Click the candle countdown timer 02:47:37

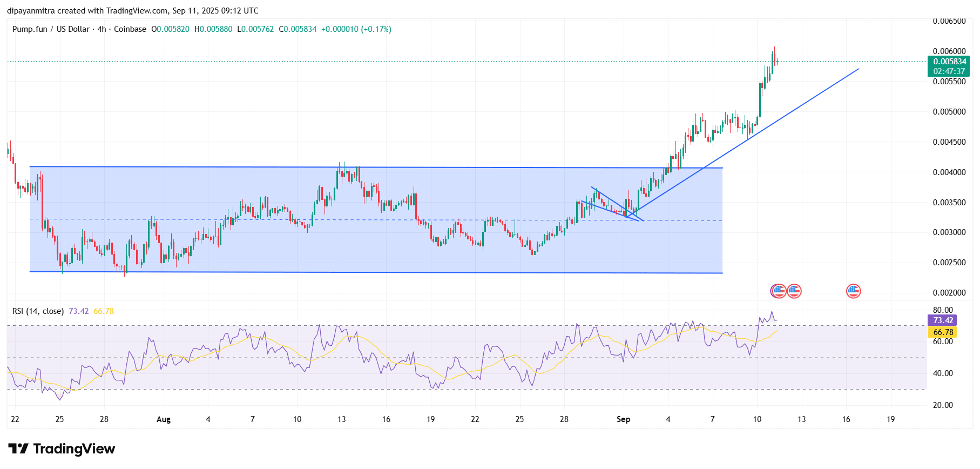click(x=949, y=71)
